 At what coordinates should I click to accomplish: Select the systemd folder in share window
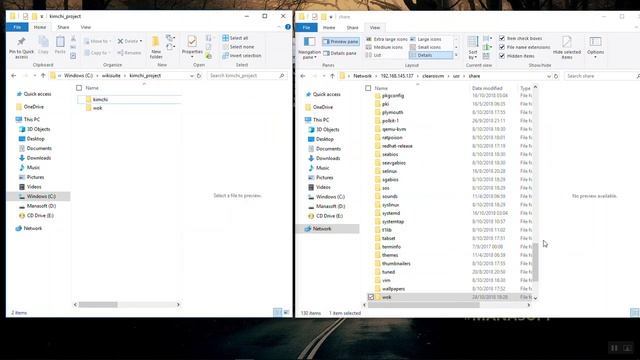tap(391, 213)
